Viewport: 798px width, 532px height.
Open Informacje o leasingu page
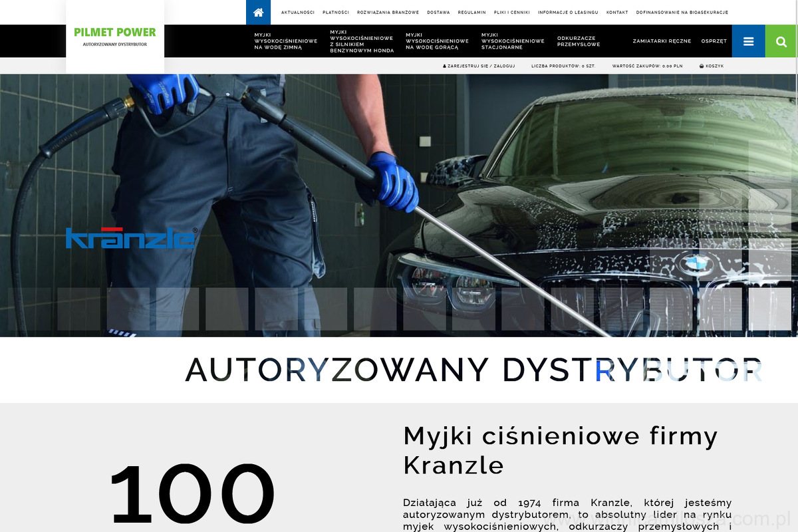click(x=568, y=13)
